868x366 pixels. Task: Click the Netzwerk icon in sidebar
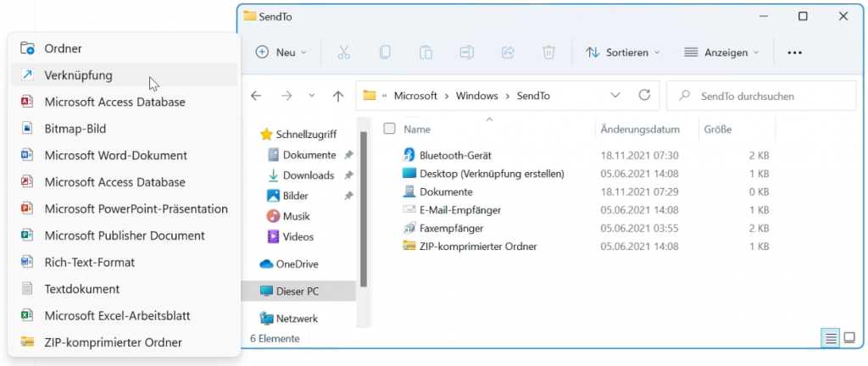[267, 319]
